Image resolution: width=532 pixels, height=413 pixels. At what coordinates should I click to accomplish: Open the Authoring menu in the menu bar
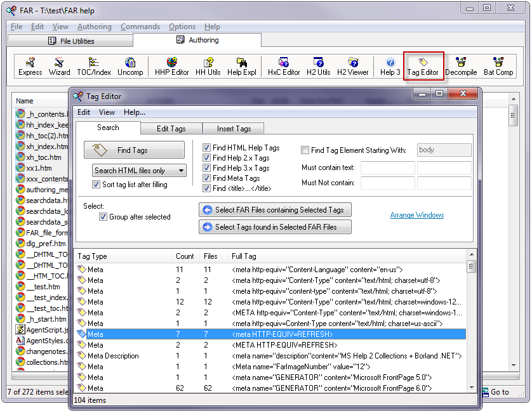94,27
